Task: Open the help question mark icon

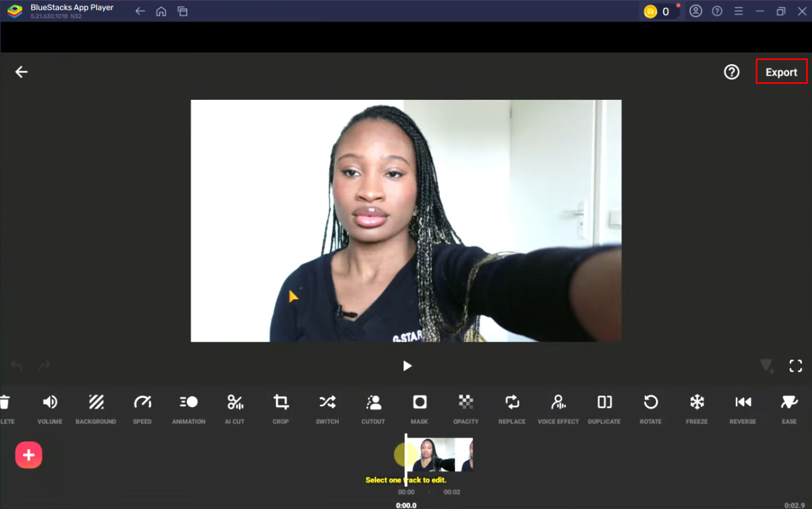Action: click(x=731, y=72)
